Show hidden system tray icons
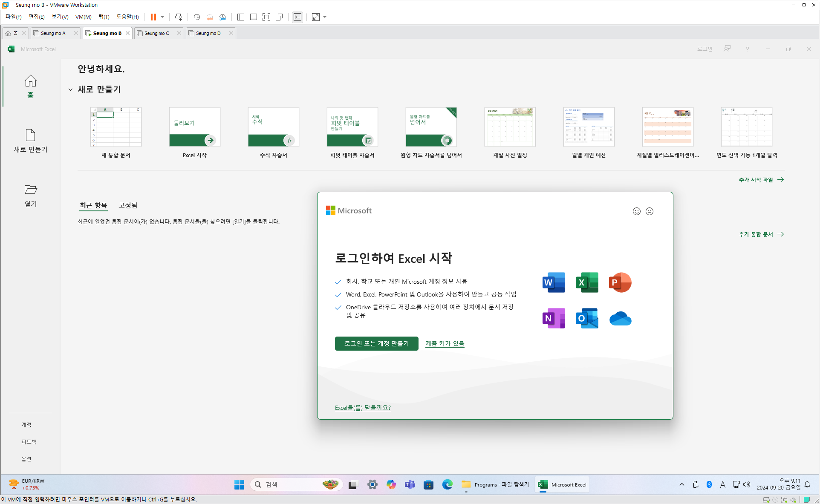 [x=681, y=484]
